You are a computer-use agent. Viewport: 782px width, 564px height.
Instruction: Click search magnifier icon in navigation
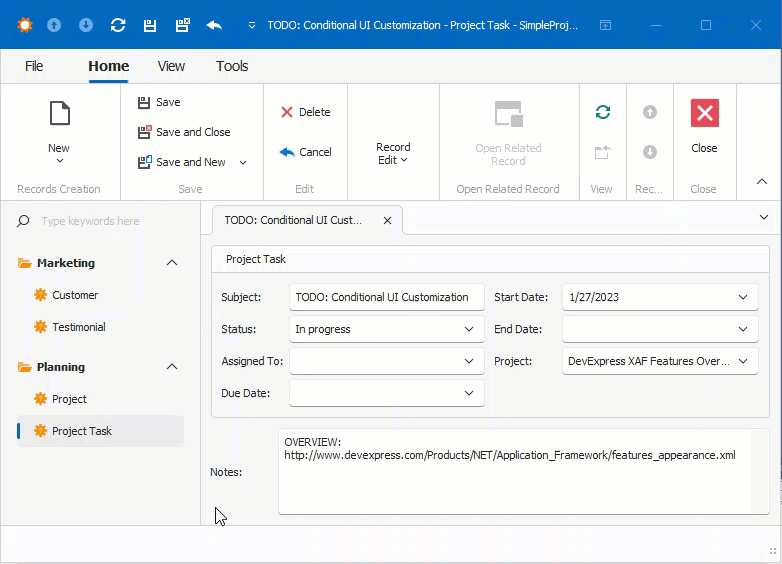coord(23,221)
